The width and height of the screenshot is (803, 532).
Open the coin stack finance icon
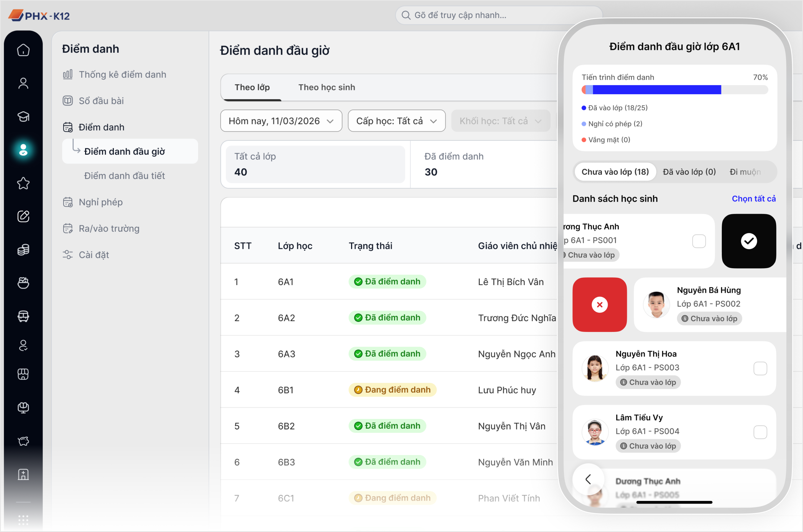pos(23,250)
